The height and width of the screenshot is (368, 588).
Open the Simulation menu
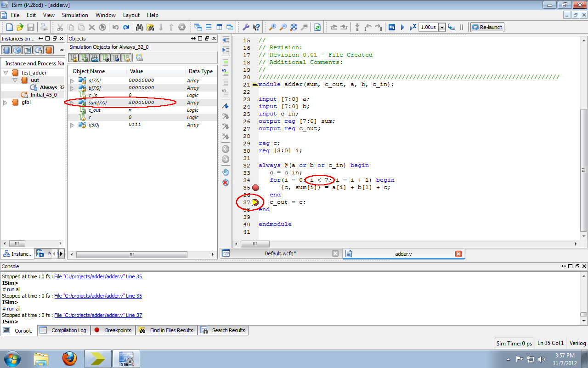(x=75, y=15)
